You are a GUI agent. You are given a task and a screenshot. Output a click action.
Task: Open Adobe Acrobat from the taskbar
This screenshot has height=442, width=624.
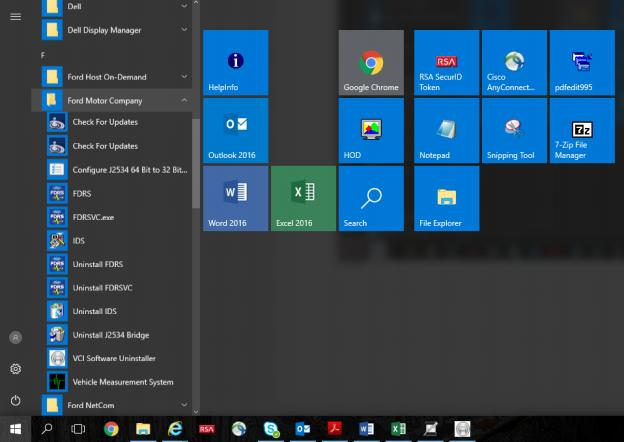pos(335,429)
